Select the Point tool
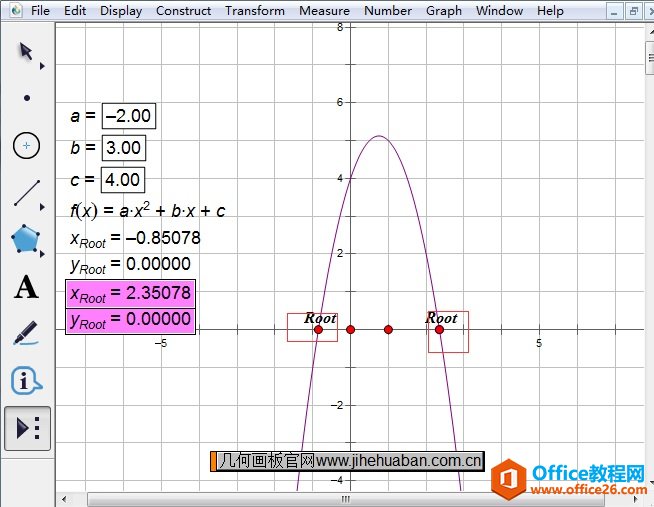This screenshot has width=654, height=507. click(x=27, y=98)
